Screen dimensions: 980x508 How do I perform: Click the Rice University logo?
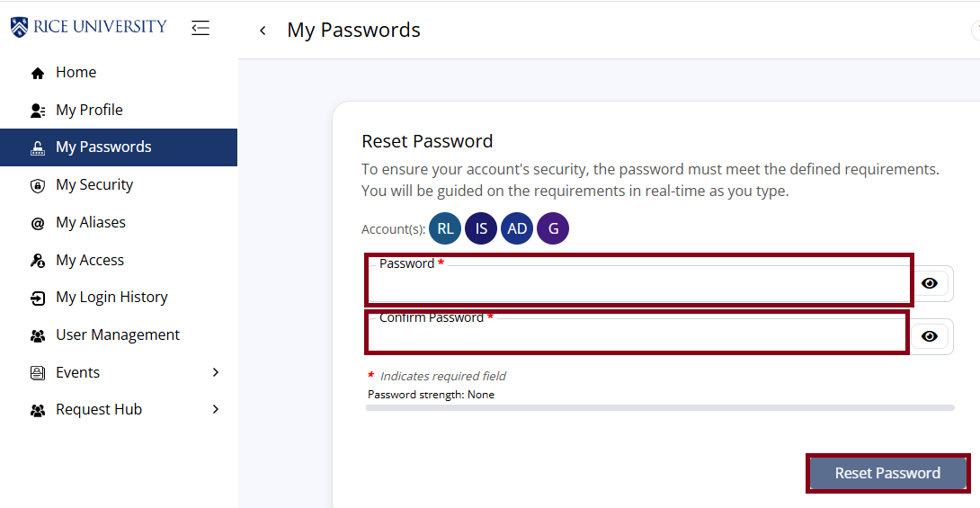click(89, 27)
